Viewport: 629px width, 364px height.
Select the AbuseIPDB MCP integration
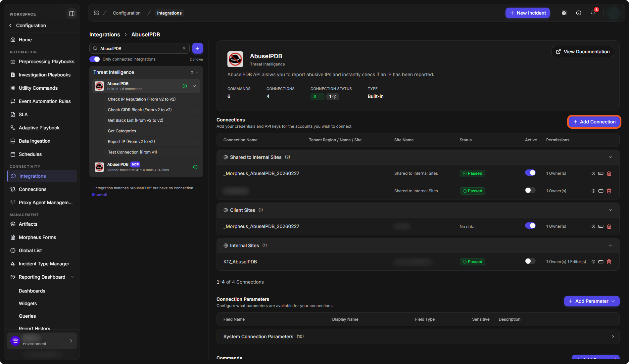point(146,167)
